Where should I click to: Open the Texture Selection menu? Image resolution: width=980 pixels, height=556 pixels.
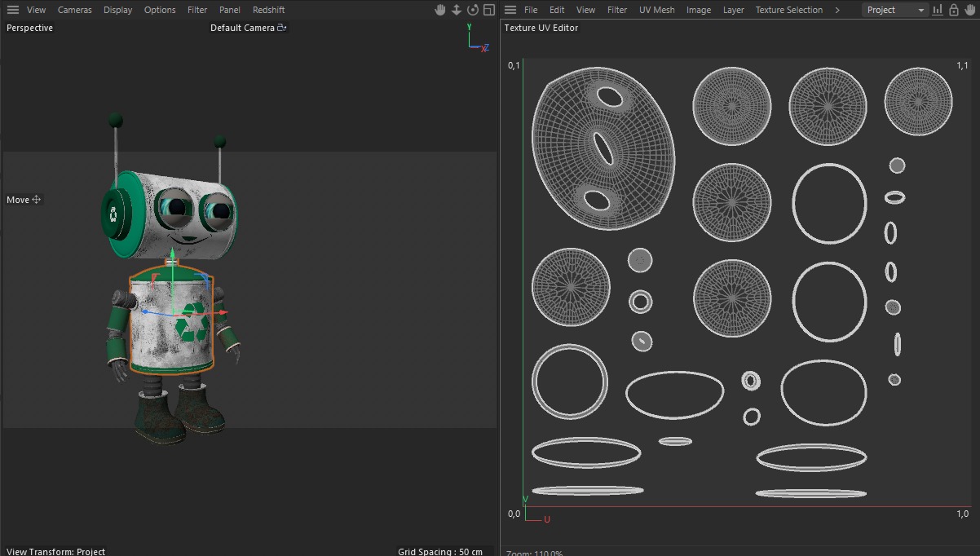pos(789,10)
